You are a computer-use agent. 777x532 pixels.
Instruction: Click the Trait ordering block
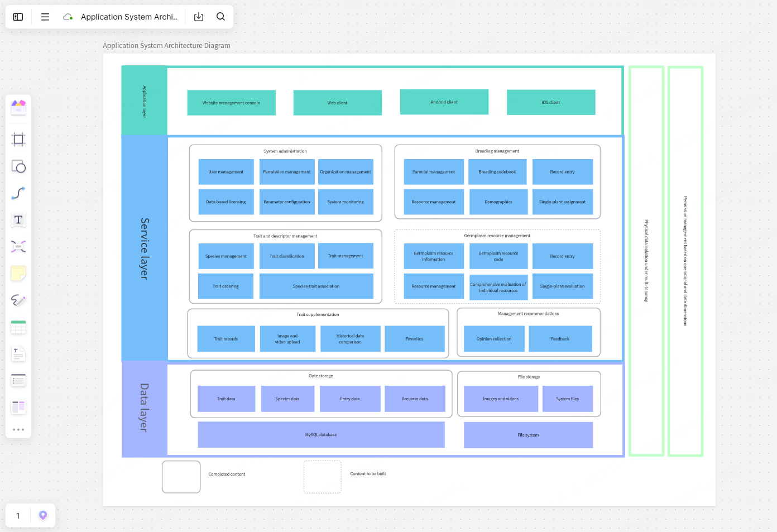coord(226,286)
